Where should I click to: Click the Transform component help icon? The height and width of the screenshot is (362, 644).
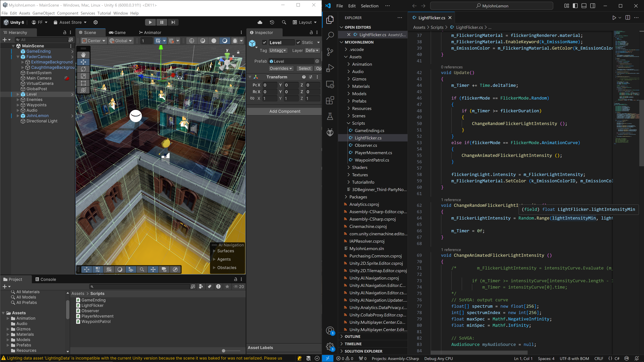click(x=304, y=77)
